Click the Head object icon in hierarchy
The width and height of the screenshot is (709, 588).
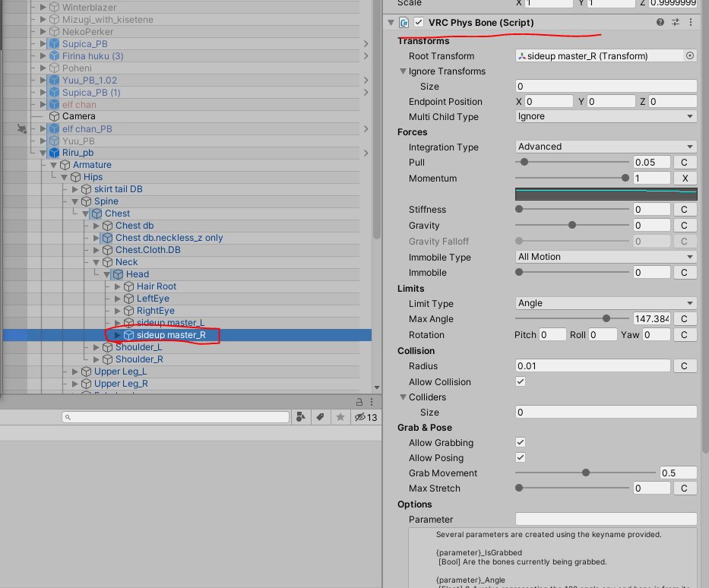[x=118, y=274]
